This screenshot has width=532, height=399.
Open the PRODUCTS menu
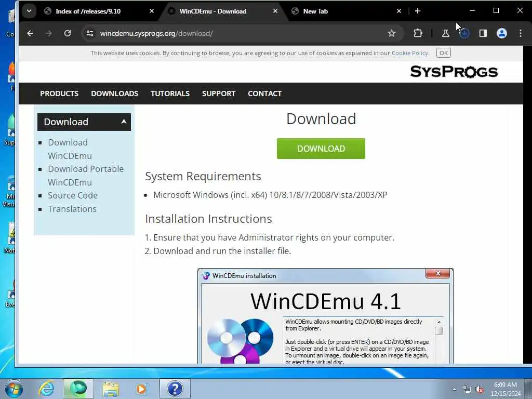click(59, 94)
